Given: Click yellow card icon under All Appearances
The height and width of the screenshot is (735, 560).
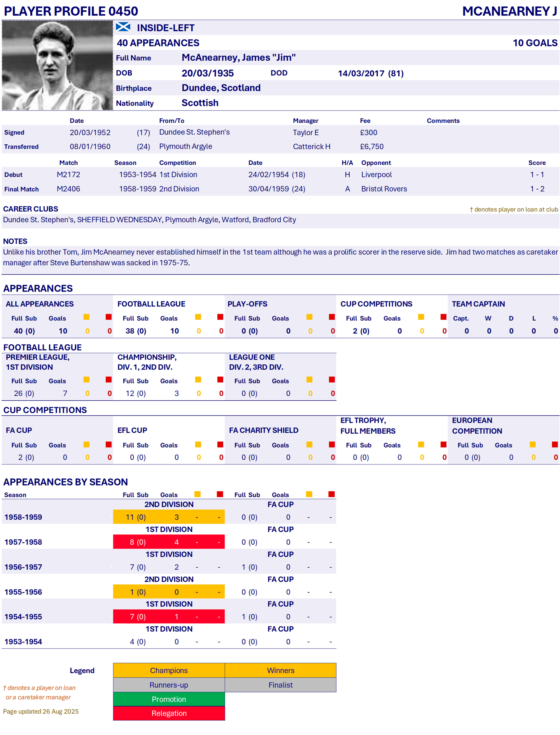Looking at the screenshot, I should (86, 317).
